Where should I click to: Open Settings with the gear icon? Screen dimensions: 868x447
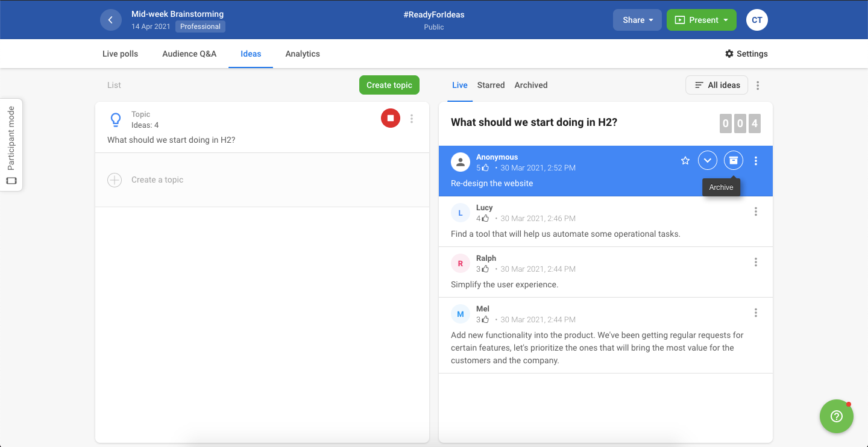746,54
